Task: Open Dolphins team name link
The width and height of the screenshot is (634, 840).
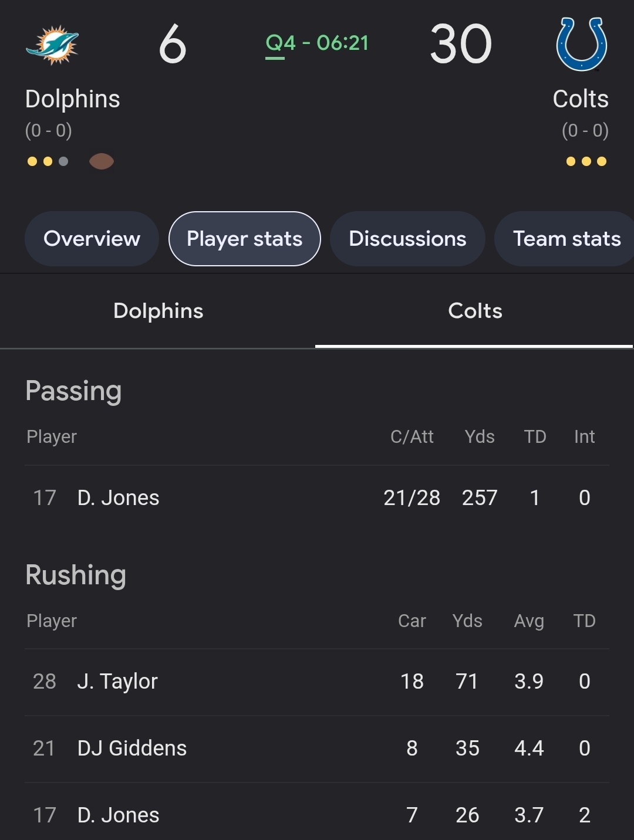Action: pos(73,99)
